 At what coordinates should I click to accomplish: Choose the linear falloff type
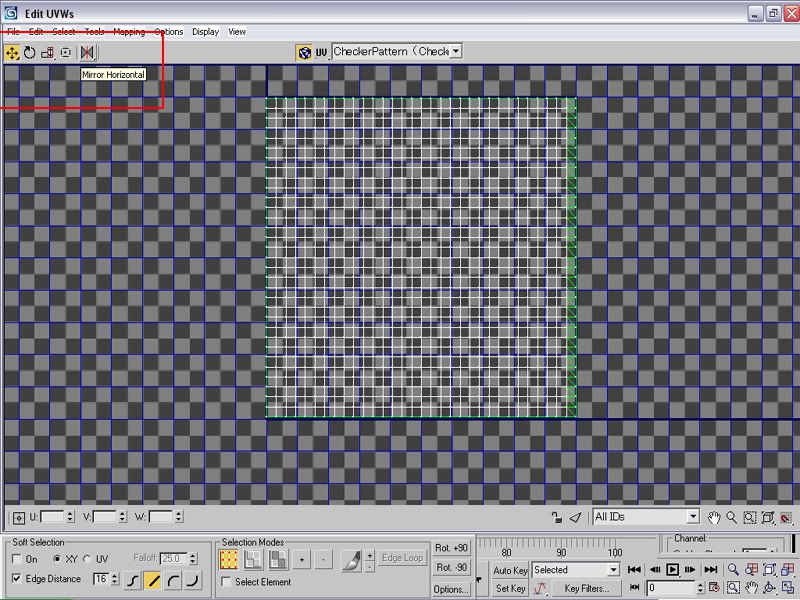click(153, 581)
